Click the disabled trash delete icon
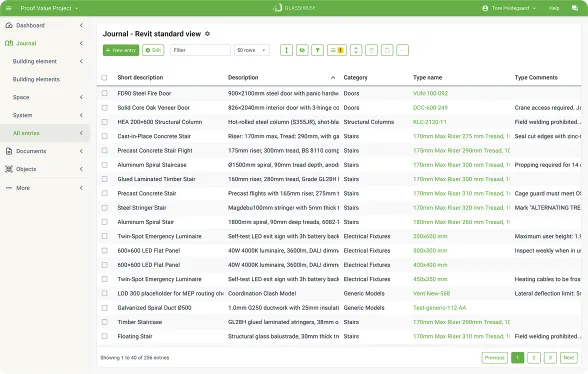The image size is (588, 374). pos(371,50)
